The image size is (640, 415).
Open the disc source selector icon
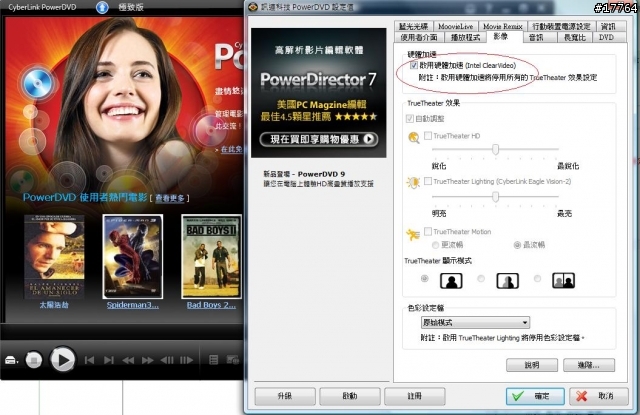click(x=11, y=360)
